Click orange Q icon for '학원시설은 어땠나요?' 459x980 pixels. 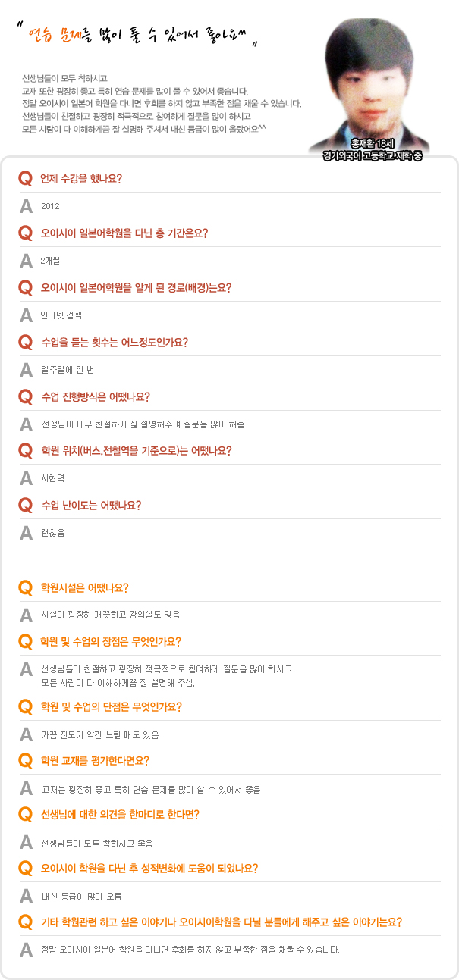tap(25, 587)
